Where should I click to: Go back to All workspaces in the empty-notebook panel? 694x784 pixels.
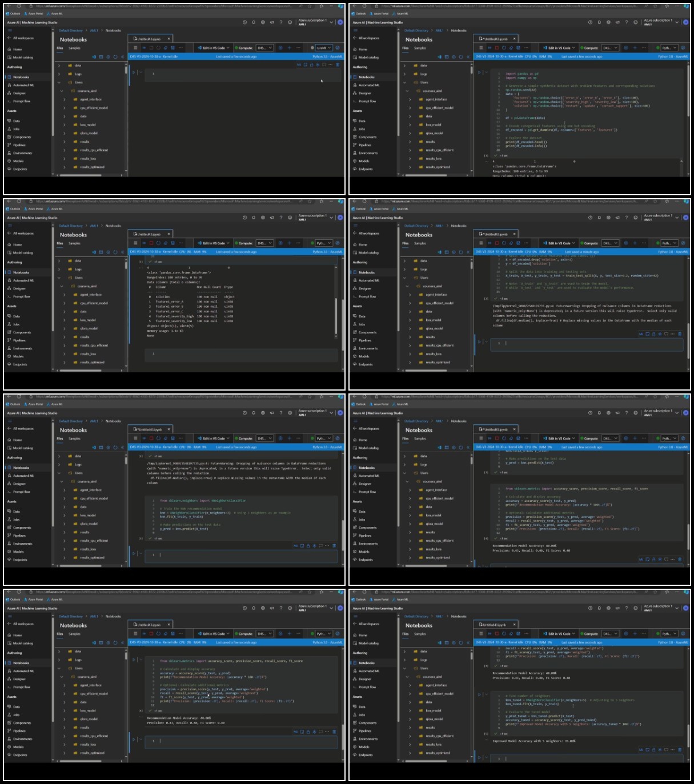pos(20,38)
